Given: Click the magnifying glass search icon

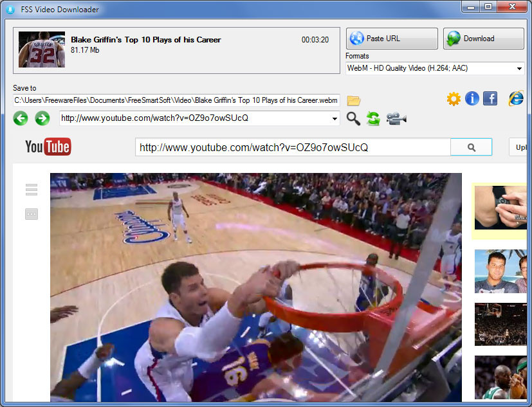Looking at the screenshot, I should [353, 119].
